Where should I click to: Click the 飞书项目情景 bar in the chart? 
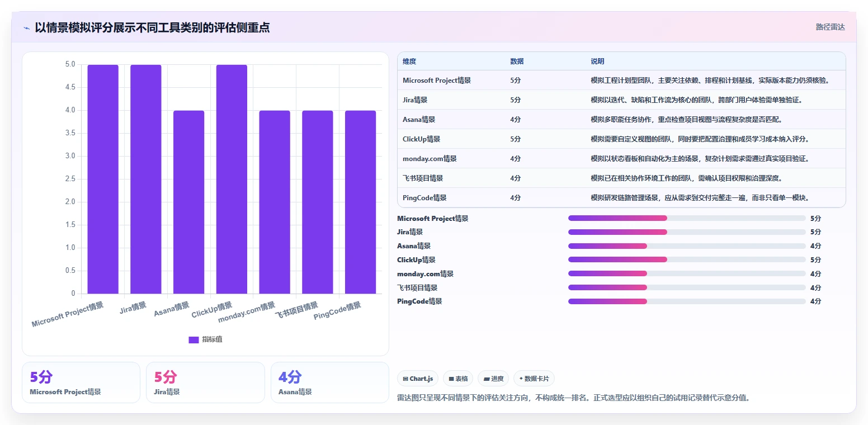318,202
